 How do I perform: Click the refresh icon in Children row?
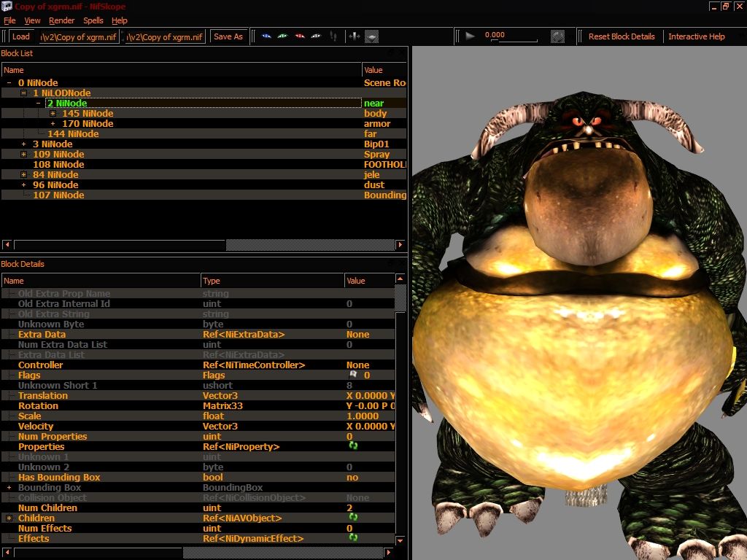click(x=353, y=517)
